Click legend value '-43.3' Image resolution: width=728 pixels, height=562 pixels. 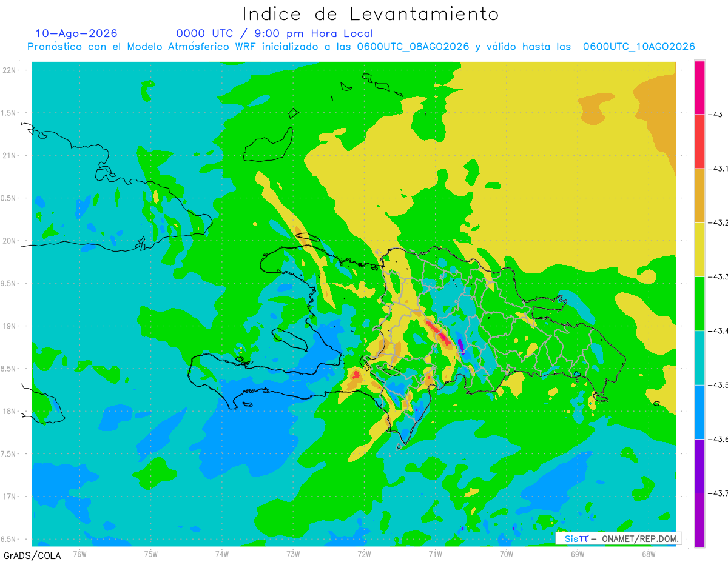[718, 277]
